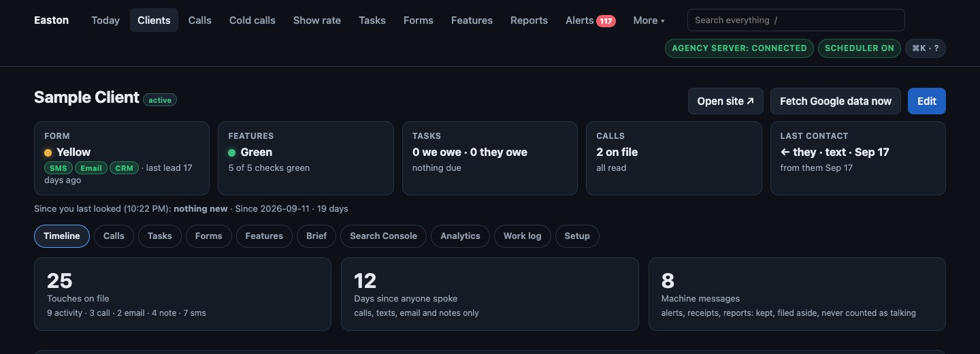
Task: Switch to the Calls tab pill
Action: pyautogui.click(x=114, y=236)
